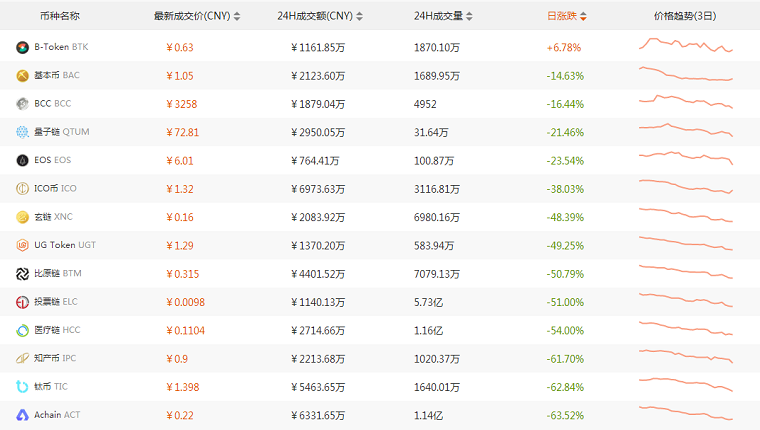Click the 玄链 XNC coin icon
Viewport: 760px width, 430px height.
click(x=22, y=217)
